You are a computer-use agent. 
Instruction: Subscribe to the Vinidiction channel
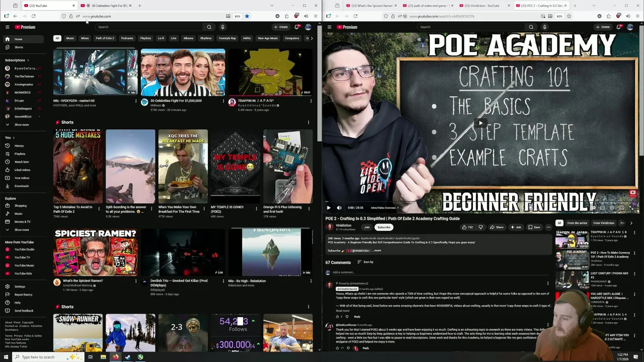(384, 227)
